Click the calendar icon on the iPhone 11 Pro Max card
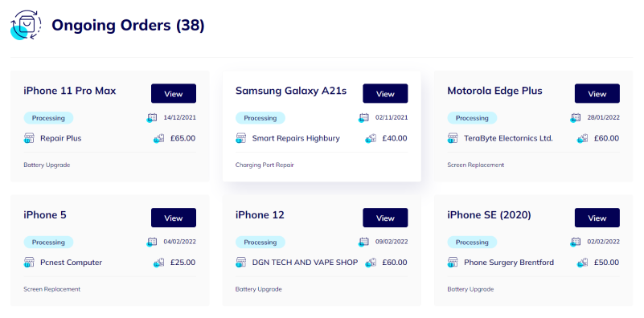This screenshot has width=644, height=318. [x=152, y=118]
